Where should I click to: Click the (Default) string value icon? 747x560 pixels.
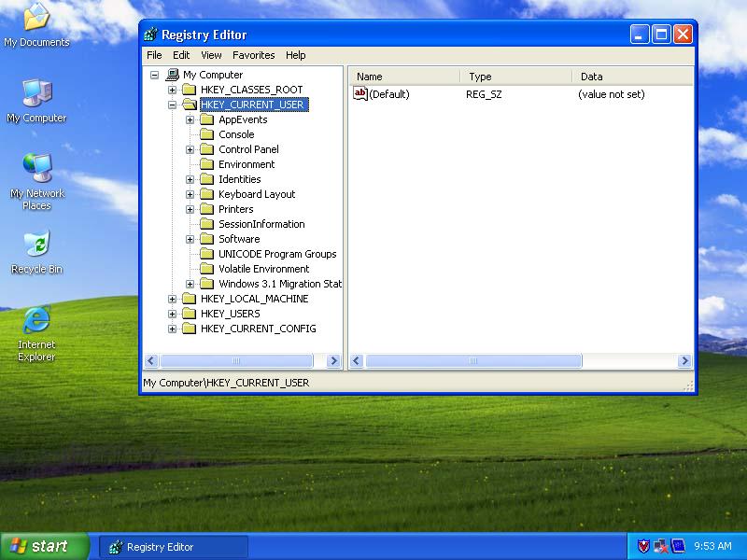click(x=360, y=93)
